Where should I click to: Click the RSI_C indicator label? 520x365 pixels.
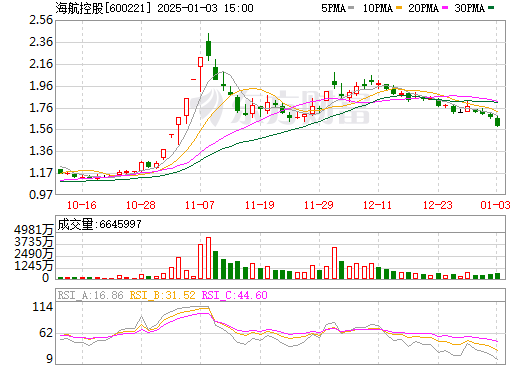(234, 295)
